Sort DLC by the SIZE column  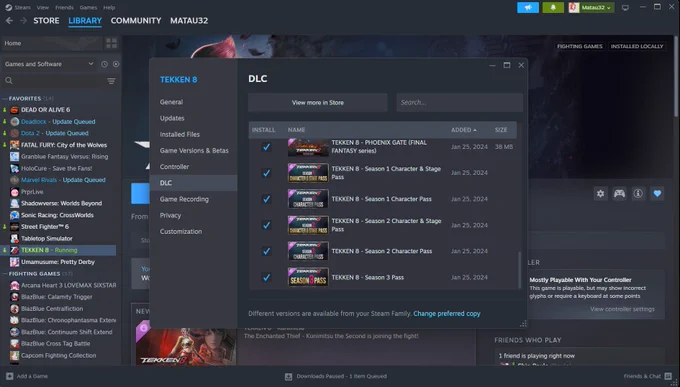pyautogui.click(x=501, y=130)
